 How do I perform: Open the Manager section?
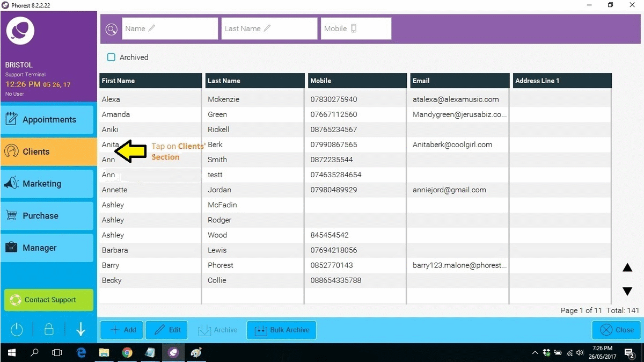click(x=48, y=248)
